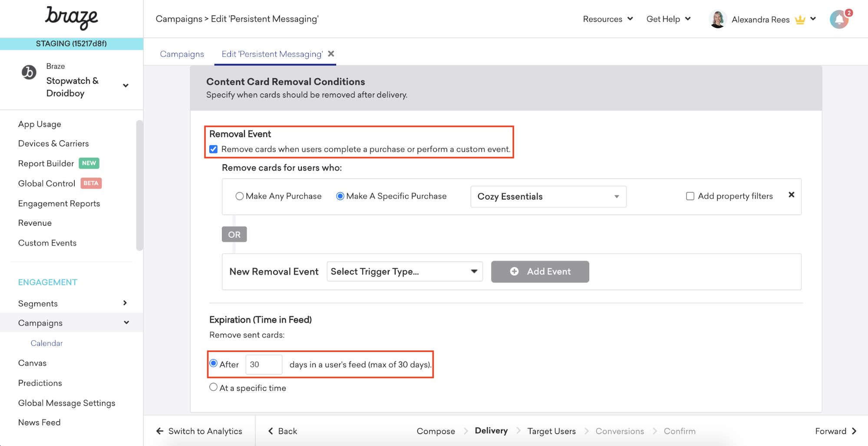Click the Add Event button
The height and width of the screenshot is (446, 868).
540,271
